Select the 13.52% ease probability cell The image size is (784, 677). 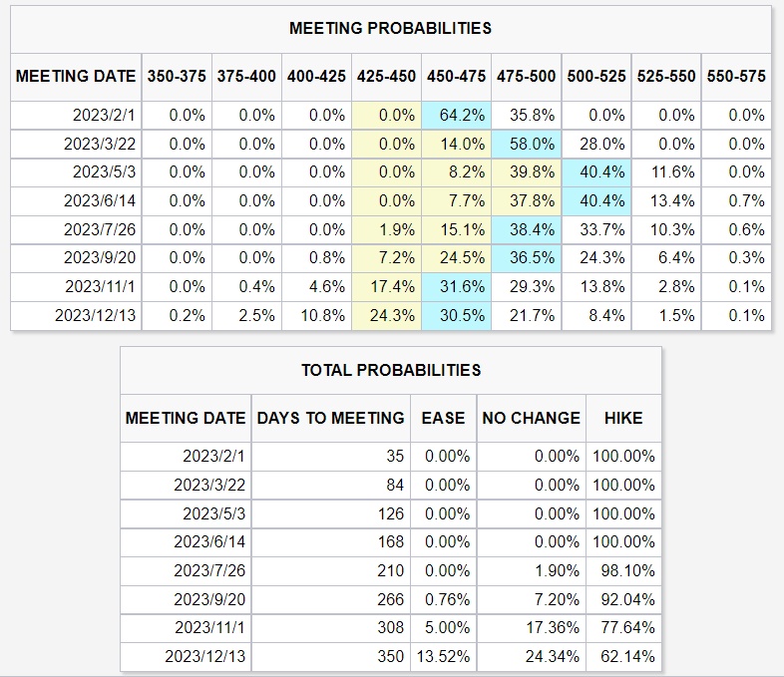coord(447,656)
